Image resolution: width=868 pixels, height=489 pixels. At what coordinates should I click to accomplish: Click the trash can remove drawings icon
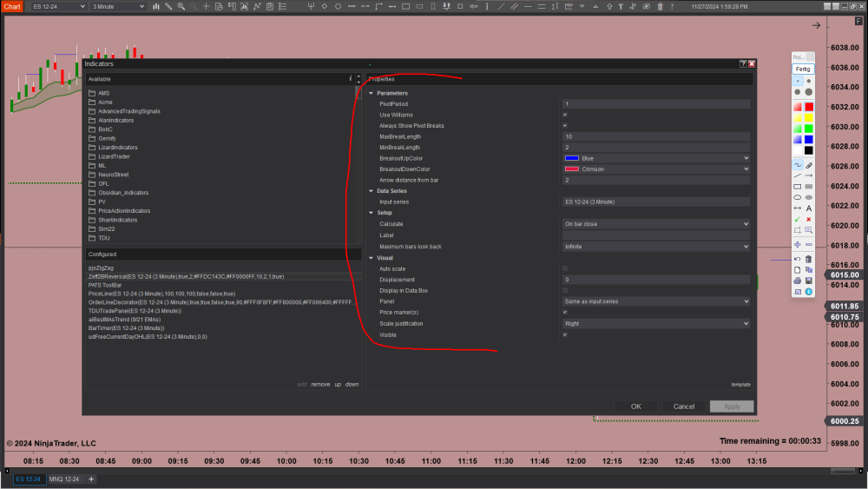click(x=660, y=7)
